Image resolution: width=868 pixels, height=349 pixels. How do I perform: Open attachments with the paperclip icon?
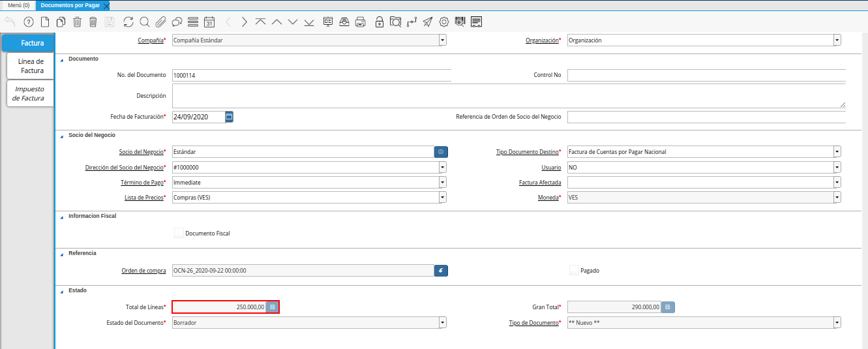point(160,22)
